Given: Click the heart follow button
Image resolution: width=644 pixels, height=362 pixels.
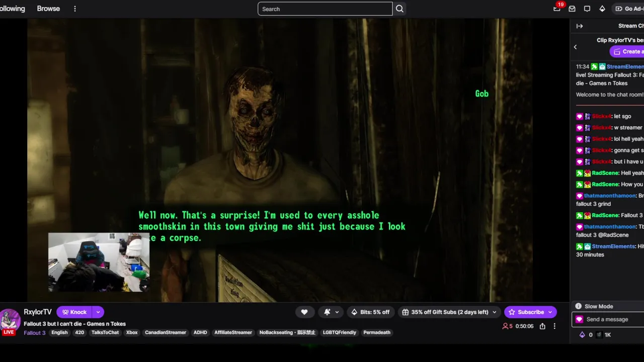Looking at the screenshot, I should tap(304, 312).
